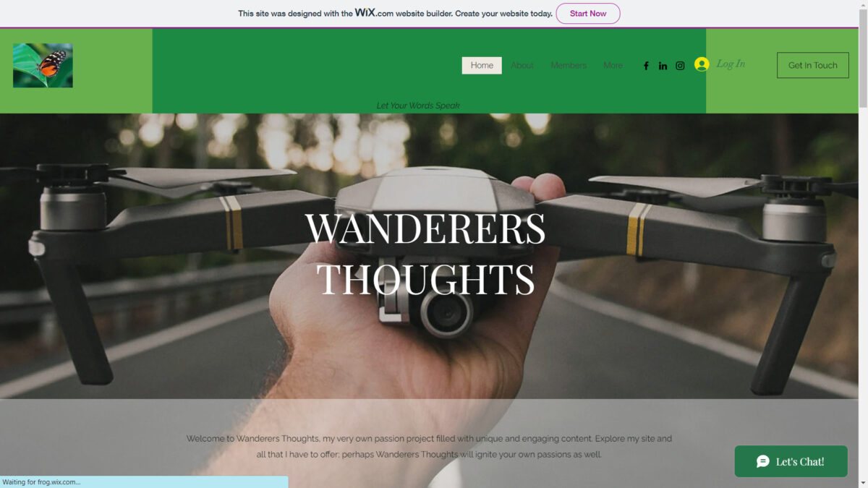The height and width of the screenshot is (488, 868).
Task: Open the Instagram social icon
Action: coord(680,66)
